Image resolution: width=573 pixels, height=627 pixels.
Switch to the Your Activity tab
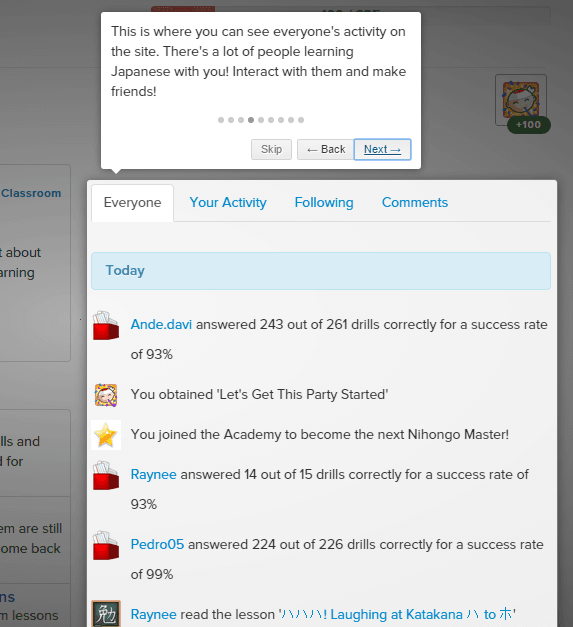[228, 203]
